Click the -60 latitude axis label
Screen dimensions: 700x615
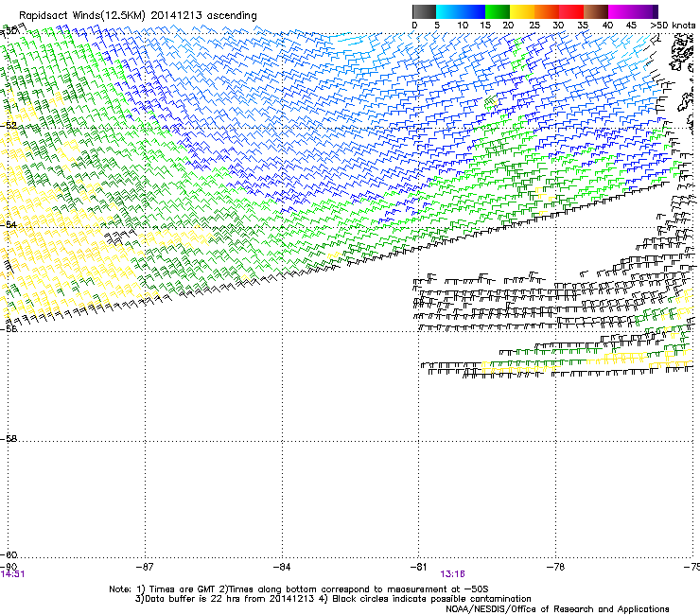[9, 554]
